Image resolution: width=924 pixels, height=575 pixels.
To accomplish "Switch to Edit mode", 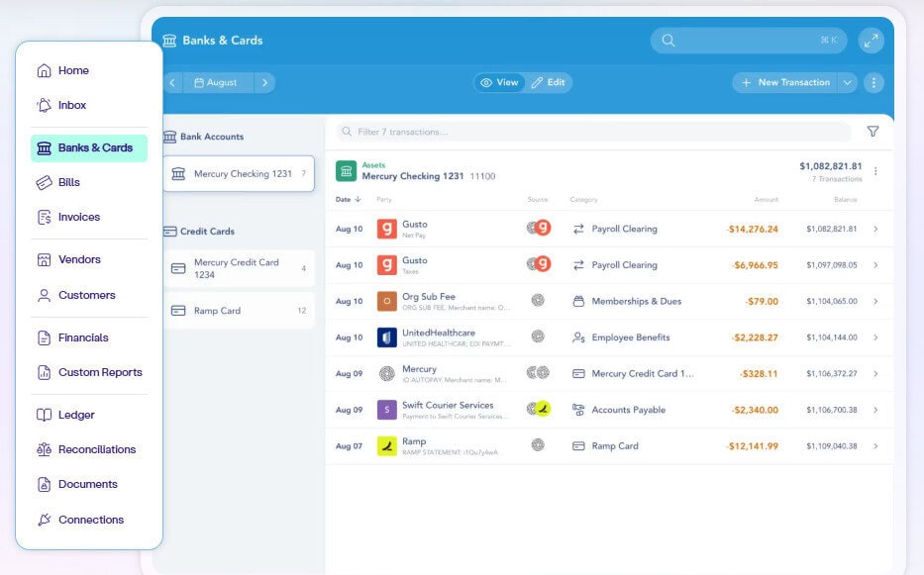I will (x=548, y=83).
